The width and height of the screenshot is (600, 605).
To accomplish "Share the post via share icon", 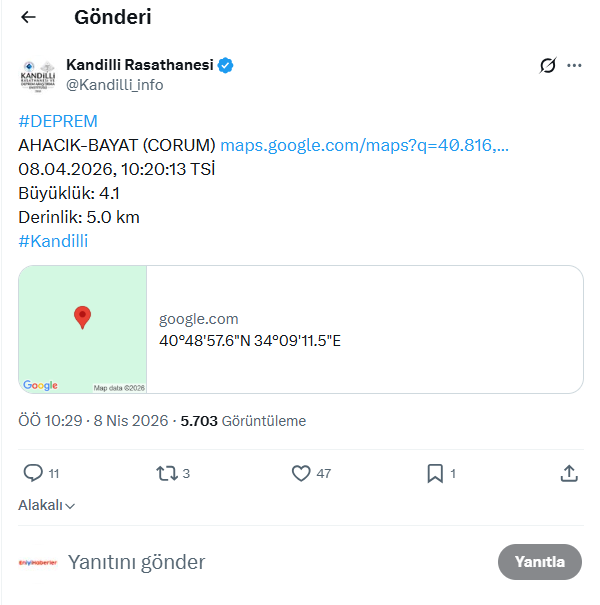I will 569,473.
